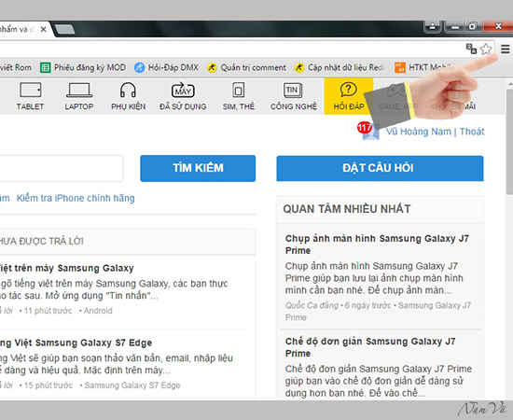
Task: Select the CÔNG NGHỆ news icon
Action: coord(293,90)
